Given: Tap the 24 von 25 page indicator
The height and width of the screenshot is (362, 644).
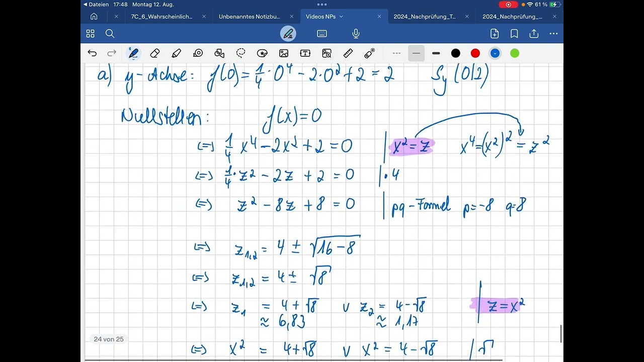Looking at the screenshot, I should [x=109, y=339].
